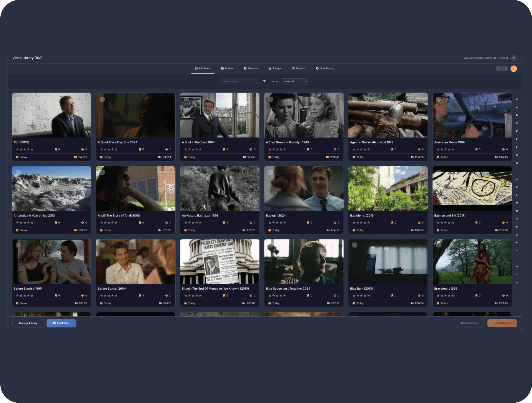Switch to the Sessions tab
532x403 pixels.
[x=251, y=68]
